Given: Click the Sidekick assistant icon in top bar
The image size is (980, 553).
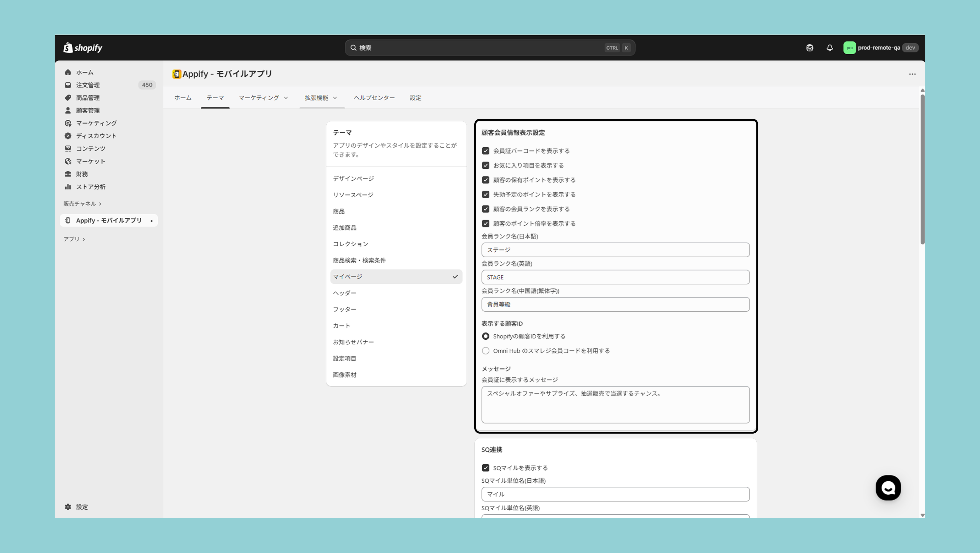Looking at the screenshot, I should 809,47.
